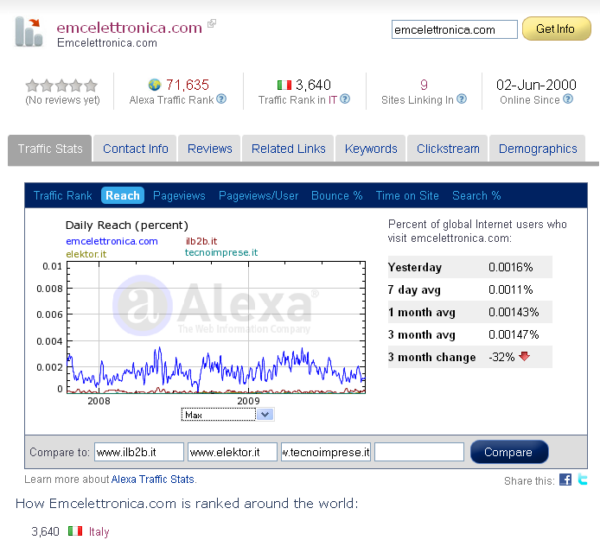Screen dimensions: 600x540
Task: Click the Get Info button
Action: [556, 29]
